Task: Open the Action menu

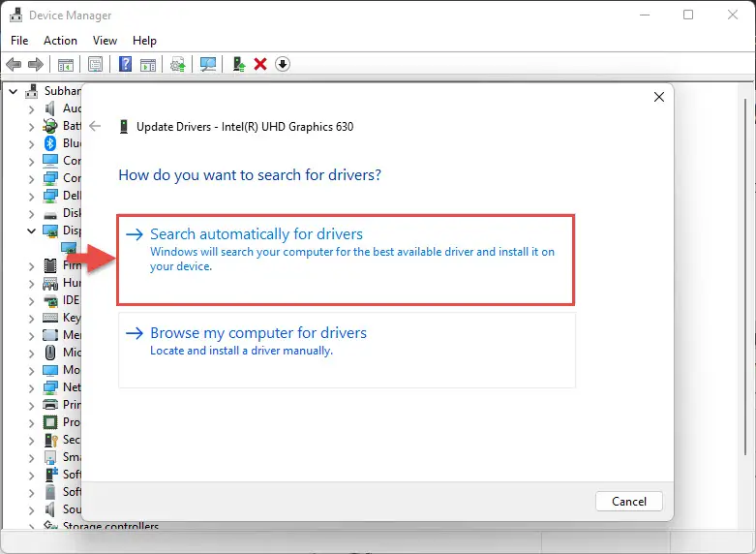Action: (x=60, y=41)
